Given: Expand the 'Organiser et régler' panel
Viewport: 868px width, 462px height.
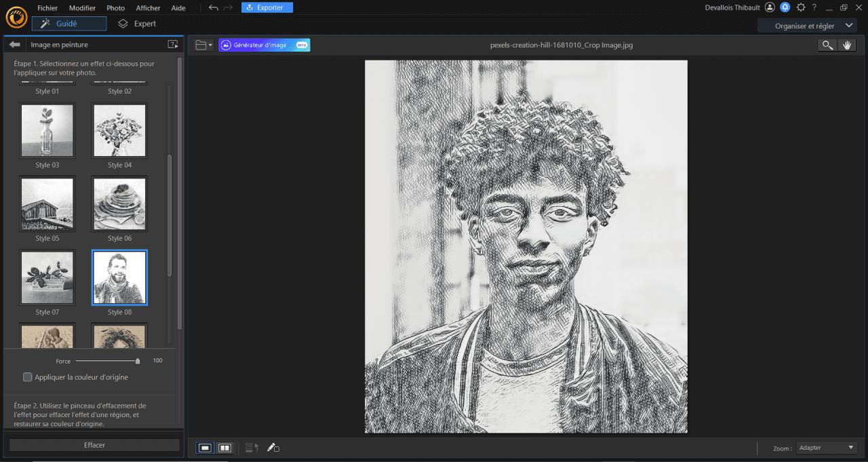Looking at the screenshot, I should tap(807, 24).
